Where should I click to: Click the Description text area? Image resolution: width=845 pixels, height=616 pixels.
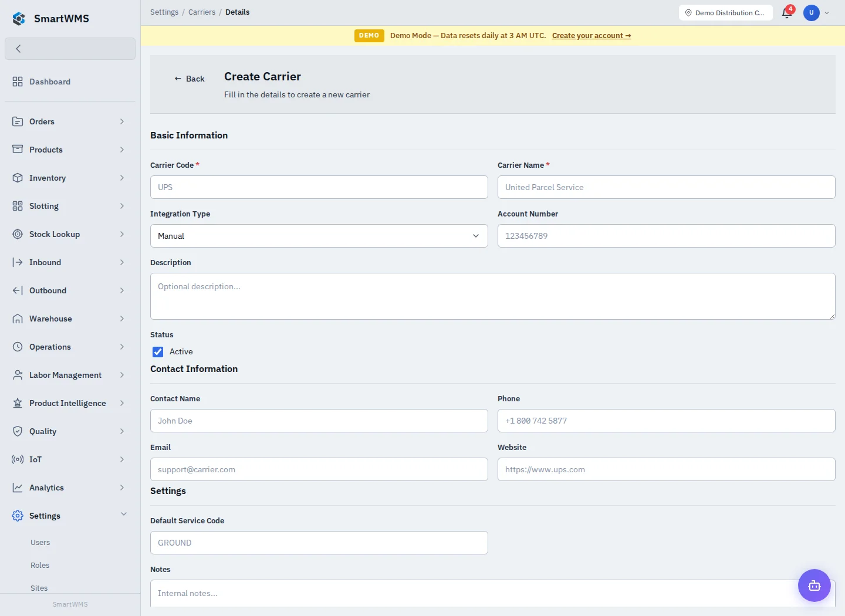tap(493, 296)
